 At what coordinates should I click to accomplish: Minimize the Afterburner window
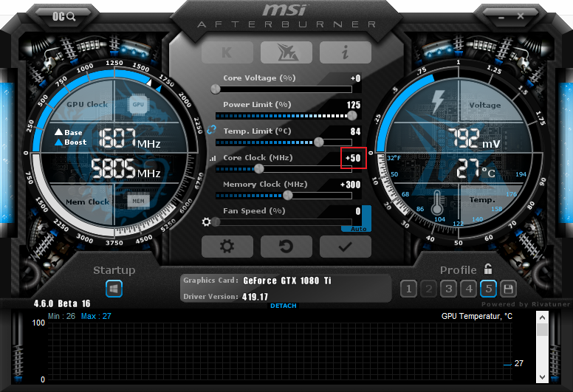[501, 17]
